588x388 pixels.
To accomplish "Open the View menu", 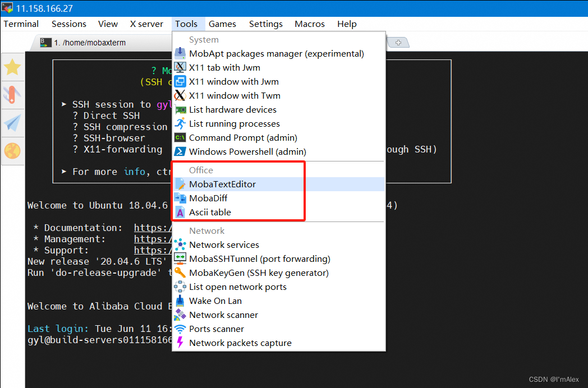I will point(108,24).
